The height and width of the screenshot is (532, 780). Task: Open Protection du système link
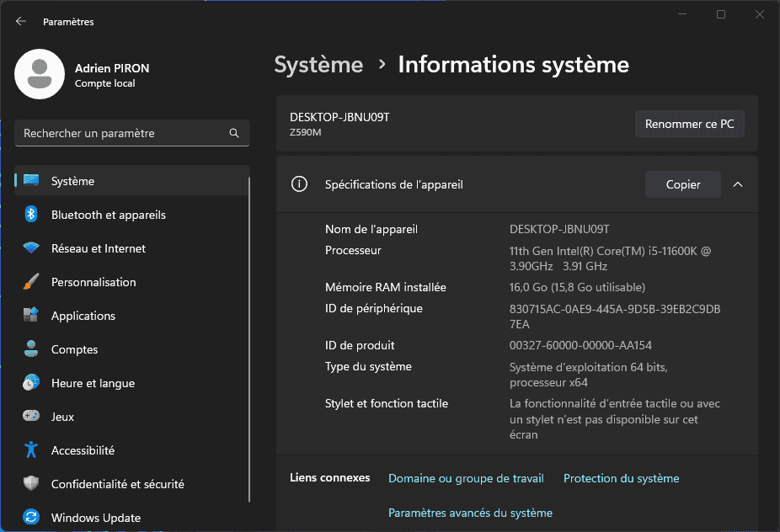[x=622, y=478]
